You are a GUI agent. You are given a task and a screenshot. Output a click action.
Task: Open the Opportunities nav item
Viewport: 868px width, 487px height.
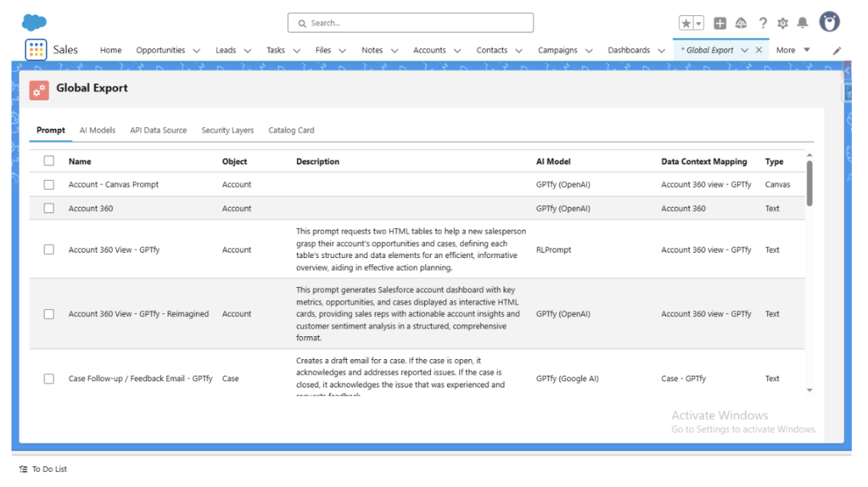(x=161, y=50)
